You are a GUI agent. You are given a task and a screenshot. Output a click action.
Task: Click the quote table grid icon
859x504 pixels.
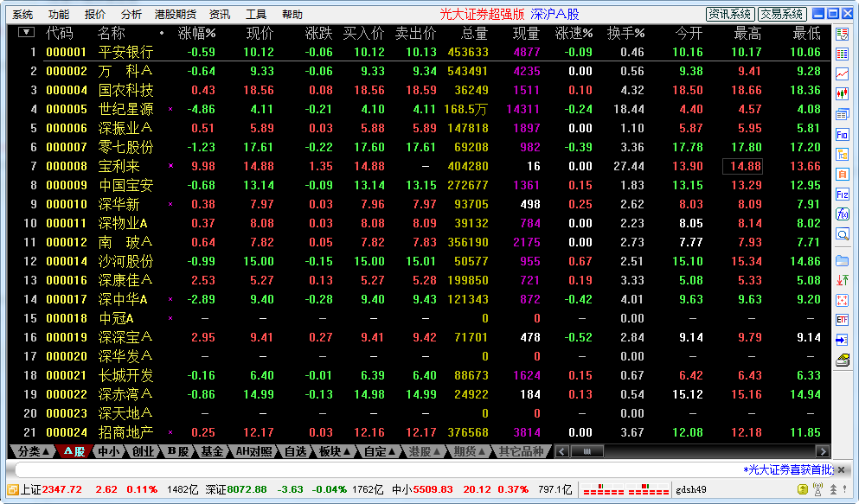(842, 54)
